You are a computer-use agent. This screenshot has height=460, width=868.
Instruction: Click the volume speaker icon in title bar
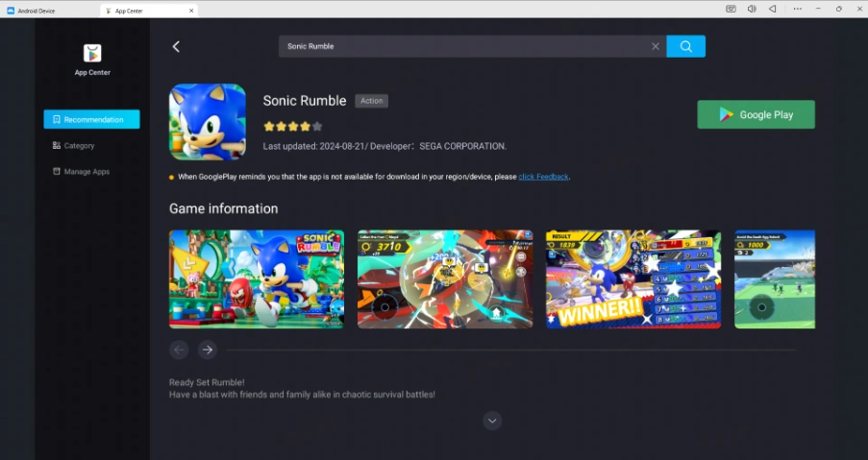pos(752,9)
